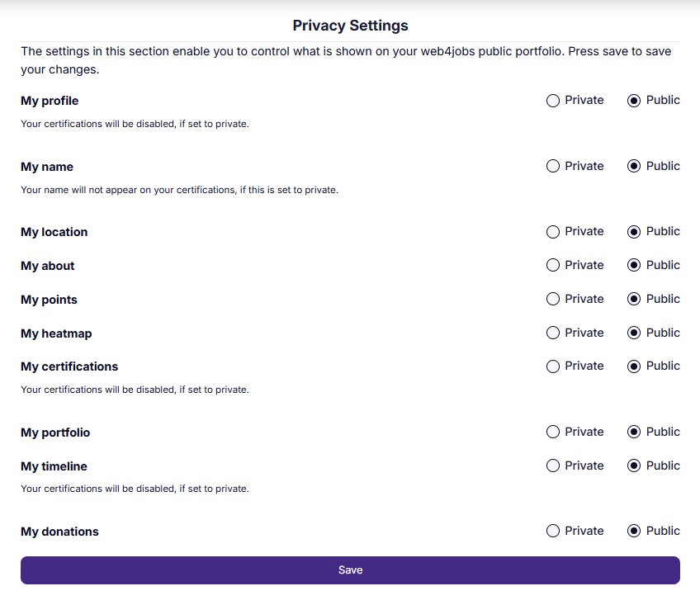Make My heatmap Private
700x605 pixels.
point(553,333)
